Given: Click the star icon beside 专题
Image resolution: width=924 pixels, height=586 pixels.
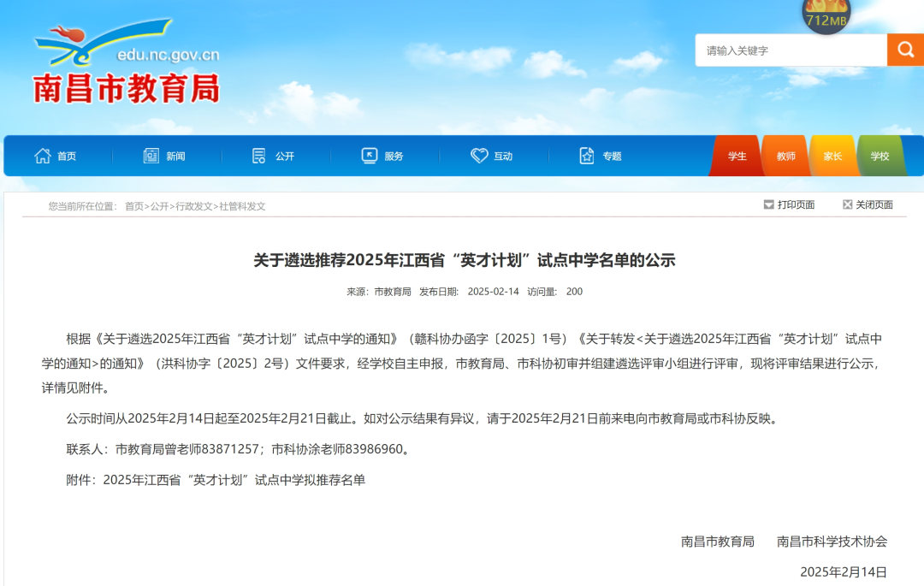Looking at the screenshot, I should click(x=587, y=156).
